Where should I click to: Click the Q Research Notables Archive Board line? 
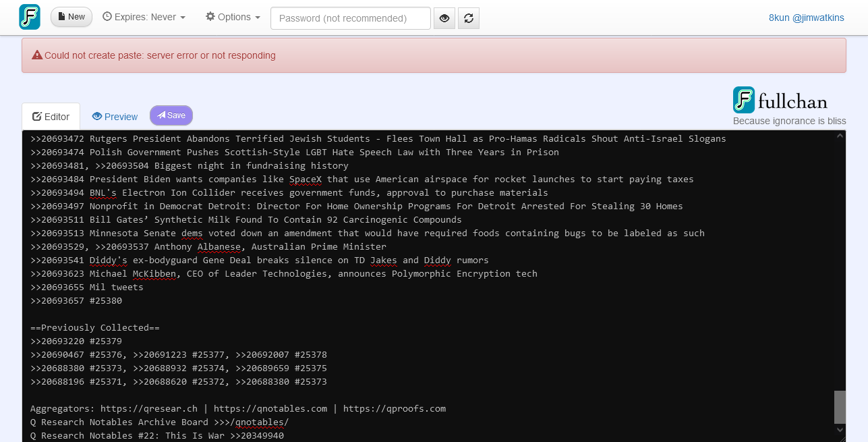(x=160, y=422)
